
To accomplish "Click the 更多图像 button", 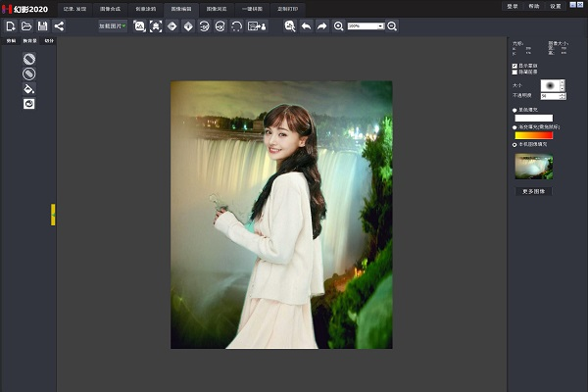I will pyautogui.click(x=534, y=191).
